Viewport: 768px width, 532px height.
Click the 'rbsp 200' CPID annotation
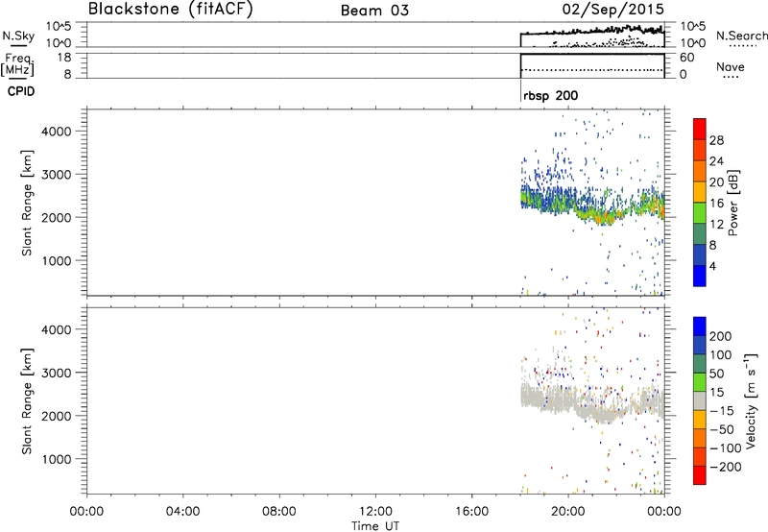click(550, 95)
